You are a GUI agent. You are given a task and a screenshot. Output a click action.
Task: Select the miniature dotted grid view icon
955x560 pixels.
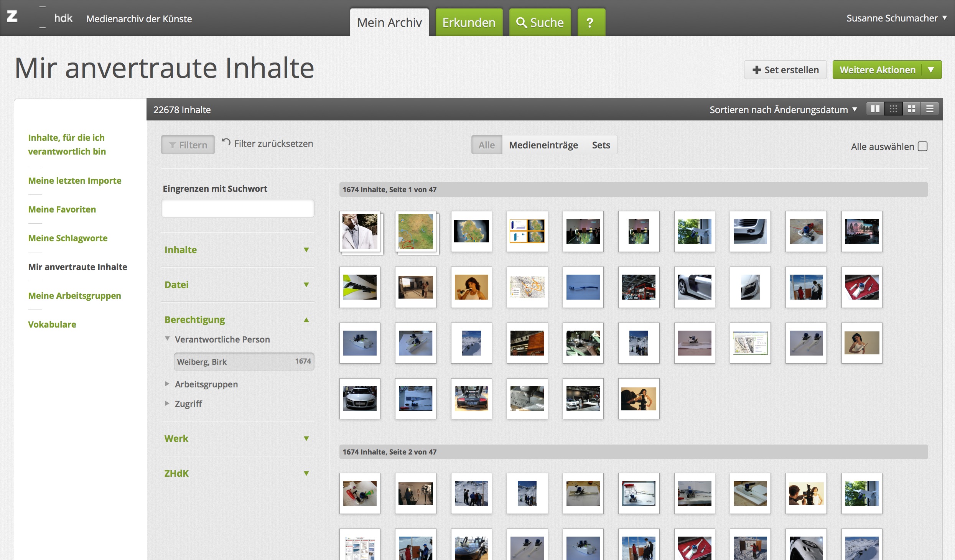click(893, 109)
